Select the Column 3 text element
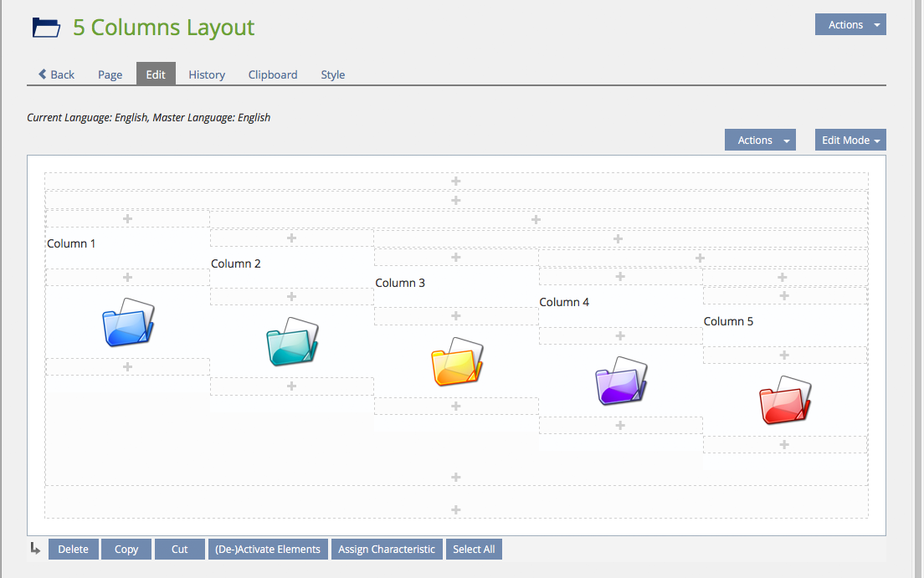The image size is (924, 578). [x=400, y=283]
